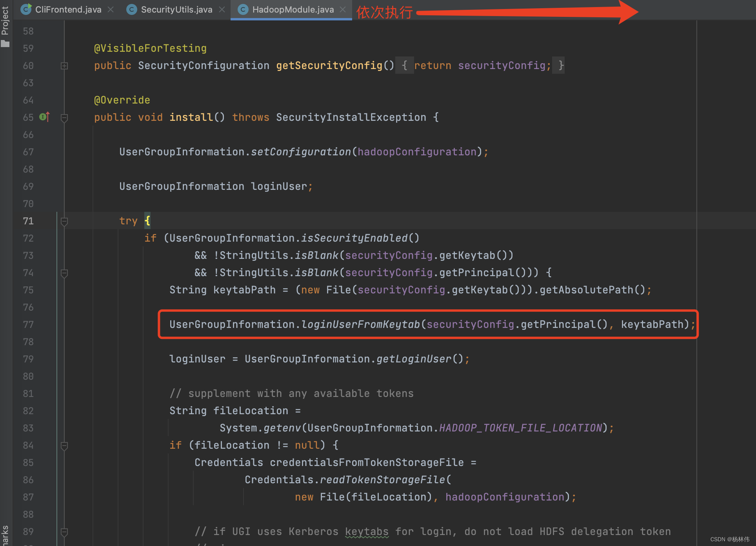Collapse the if block fold marker at line 74
The height and width of the screenshot is (546, 756).
pyautogui.click(x=64, y=273)
